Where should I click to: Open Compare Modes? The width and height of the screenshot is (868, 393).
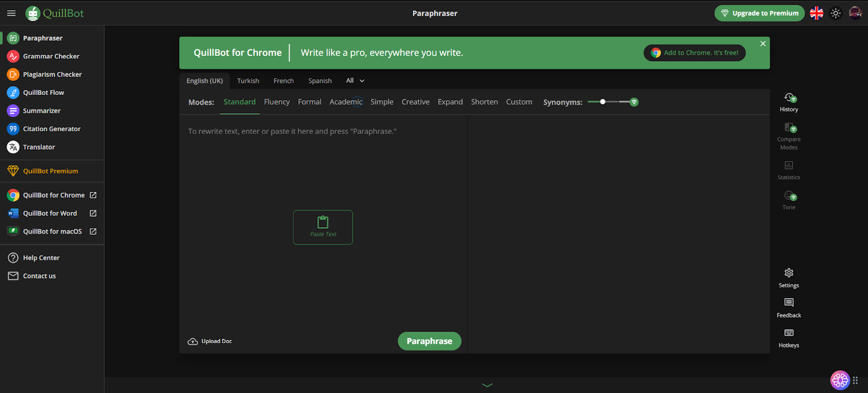(x=789, y=136)
